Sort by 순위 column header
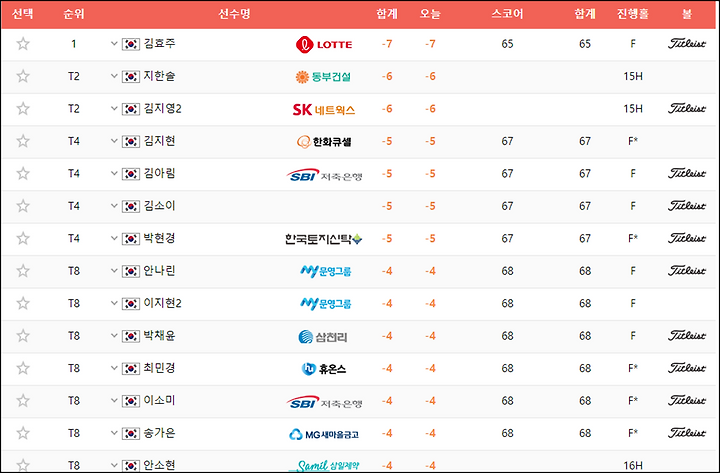Viewport: 720px width, 473px height. pos(73,14)
